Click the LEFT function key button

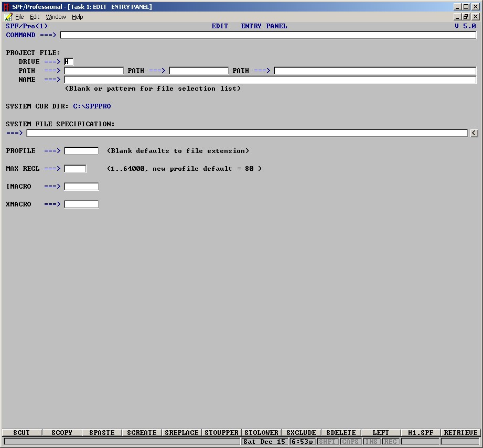381,433
